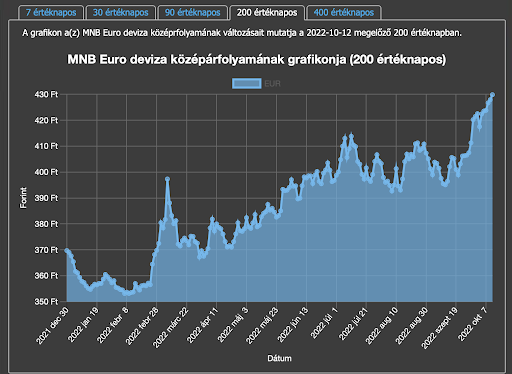This screenshot has width=512, height=374.
Task: Click the Forint y-axis title
Action: coord(23,198)
